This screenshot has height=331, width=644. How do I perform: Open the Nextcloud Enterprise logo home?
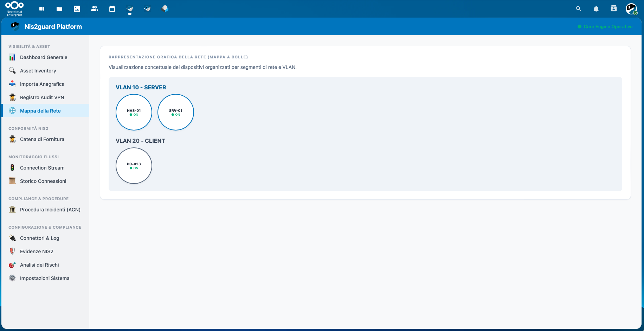click(x=14, y=8)
